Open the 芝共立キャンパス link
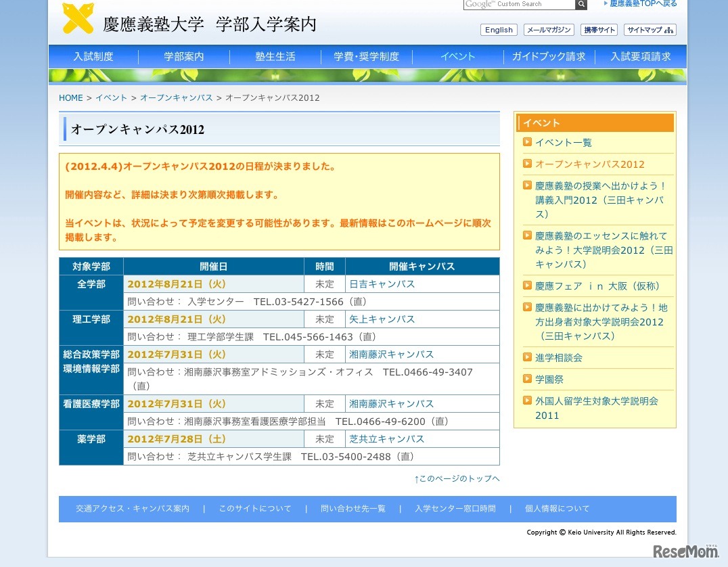Image resolution: width=728 pixels, height=567 pixels. 387,439
